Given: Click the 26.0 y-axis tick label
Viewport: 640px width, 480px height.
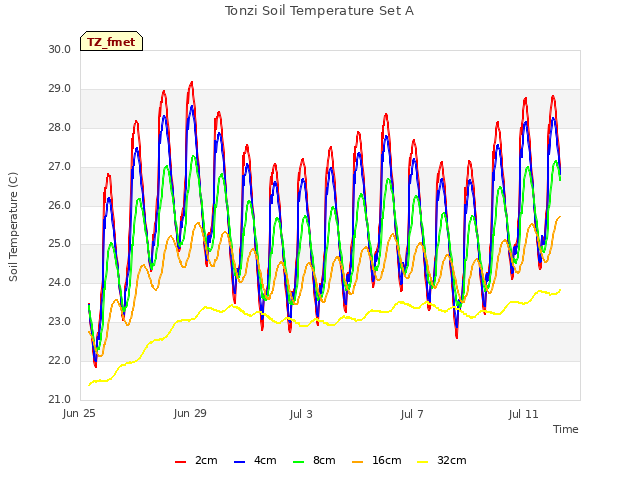Looking at the screenshot, I should coord(60,205).
